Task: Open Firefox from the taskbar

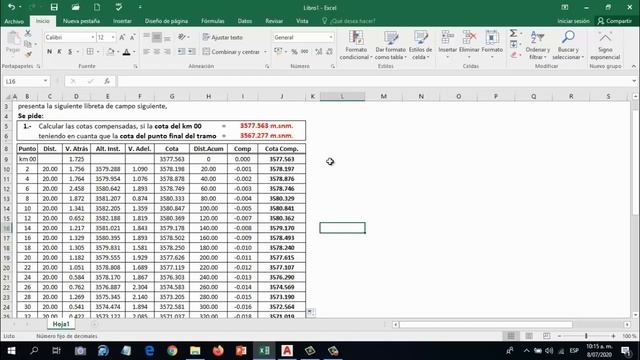Action: [x=218, y=351]
